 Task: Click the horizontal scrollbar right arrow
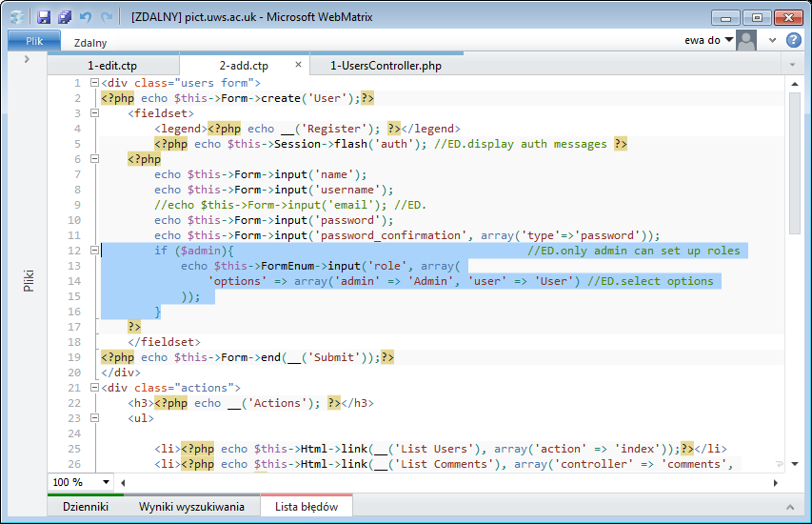pyautogui.click(x=775, y=482)
